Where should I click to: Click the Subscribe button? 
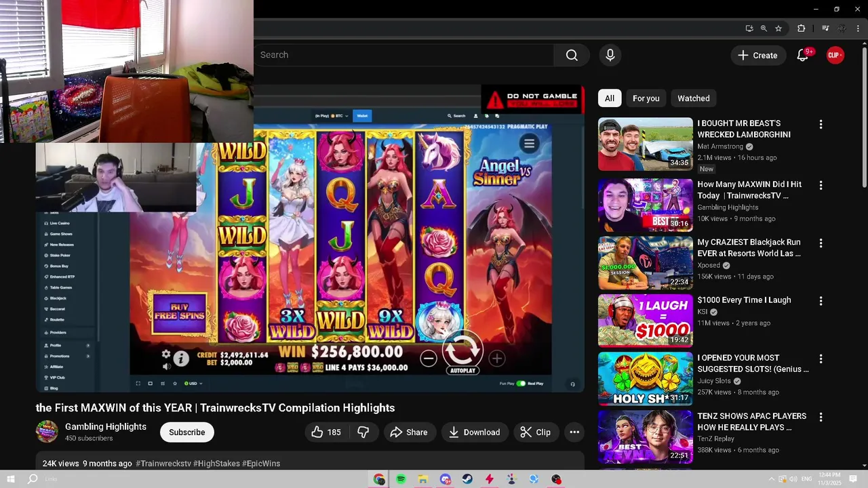pyautogui.click(x=186, y=432)
